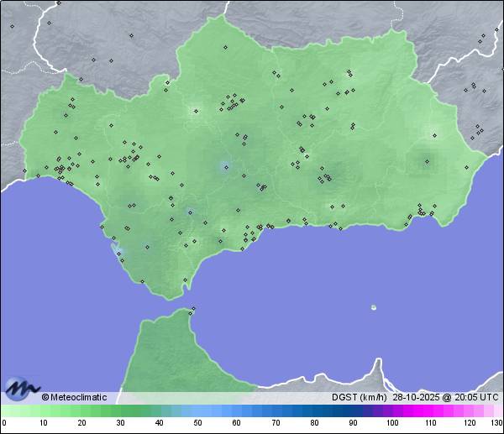The width and height of the screenshot is (504, 434).
Task: Click the 100 label on the scale
Action: coord(391,423)
